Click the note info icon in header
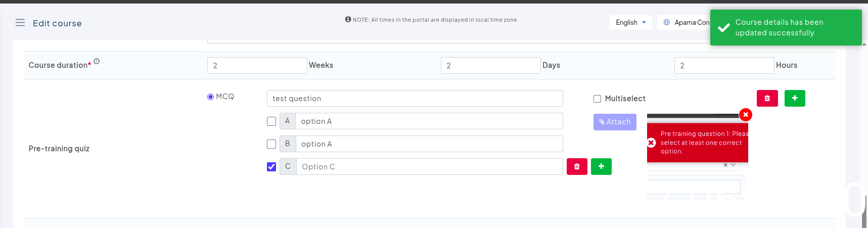 pyautogui.click(x=348, y=19)
